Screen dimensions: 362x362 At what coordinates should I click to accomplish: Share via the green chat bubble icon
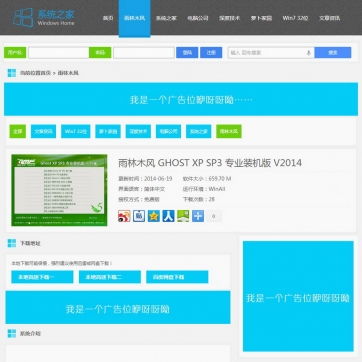click(x=183, y=216)
